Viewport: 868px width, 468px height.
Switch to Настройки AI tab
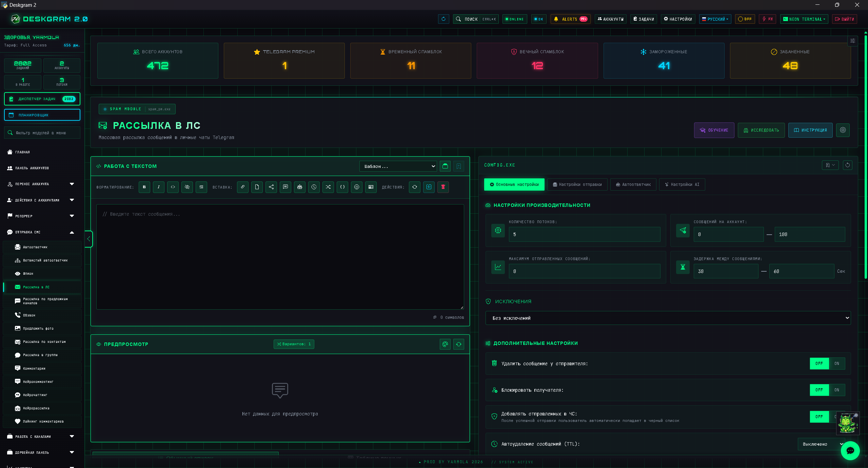pos(682,184)
